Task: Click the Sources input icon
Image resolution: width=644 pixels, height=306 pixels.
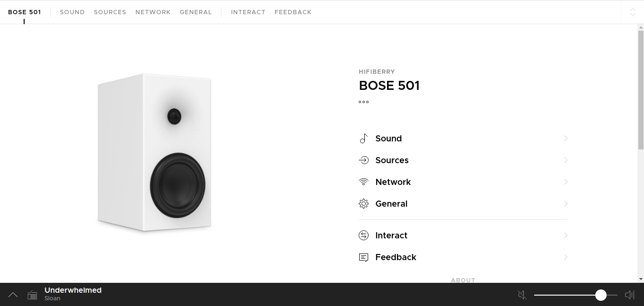Action: [363, 160]
